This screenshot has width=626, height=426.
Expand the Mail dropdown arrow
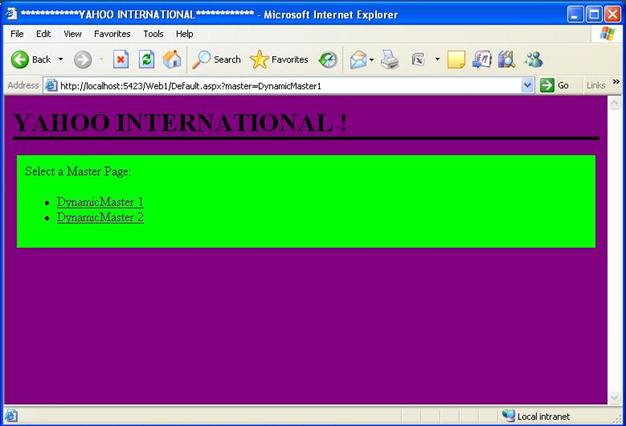pyautogui.click(x=372, y=60)
